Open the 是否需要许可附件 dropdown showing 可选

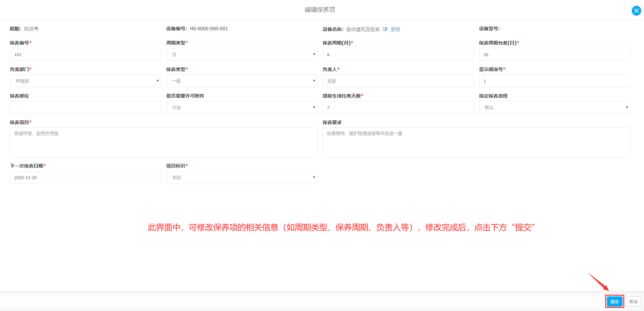pyautogui.click(x=242, y=107)
